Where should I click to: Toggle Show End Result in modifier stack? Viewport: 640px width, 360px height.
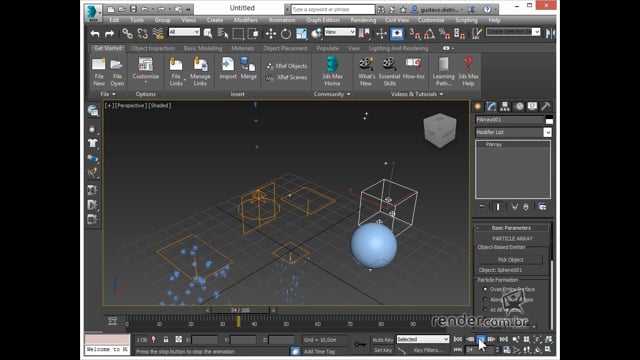coord(498,207)
